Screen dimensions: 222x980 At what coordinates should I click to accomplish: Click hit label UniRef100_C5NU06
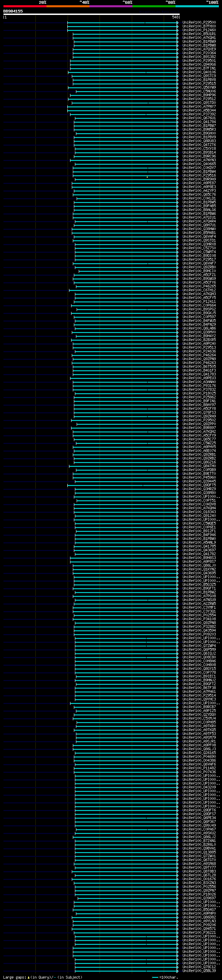point(199,91)
